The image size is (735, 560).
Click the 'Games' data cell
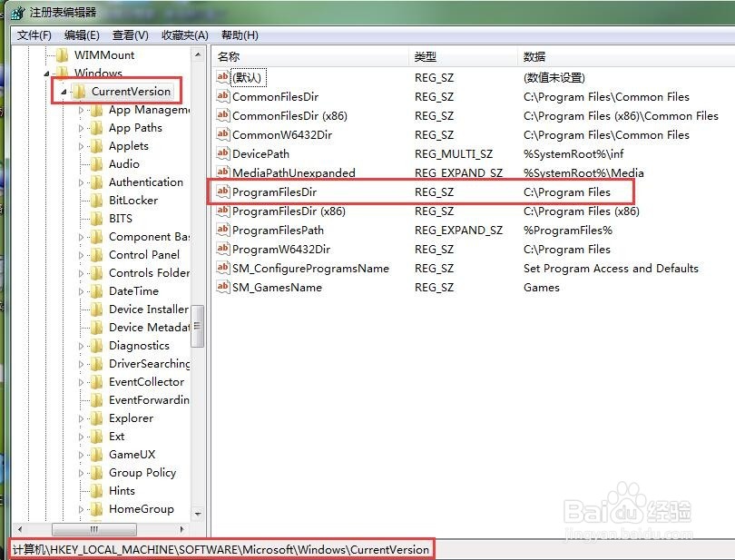coord(542,288)
